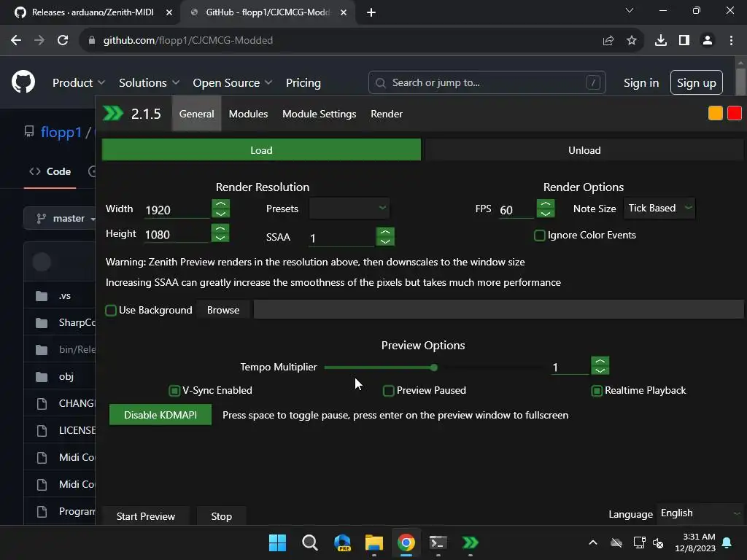
Task: Open the Presets dropdown
Action: tap(349, 208)
